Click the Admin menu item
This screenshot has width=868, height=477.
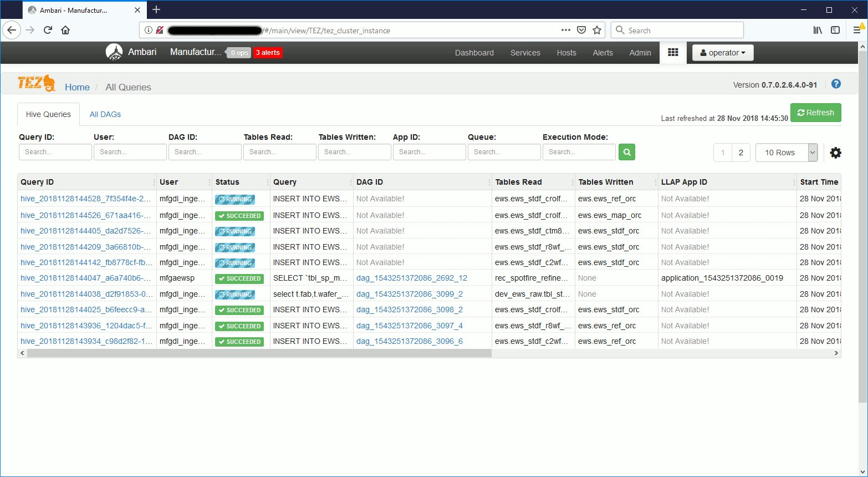coord(640,53)
